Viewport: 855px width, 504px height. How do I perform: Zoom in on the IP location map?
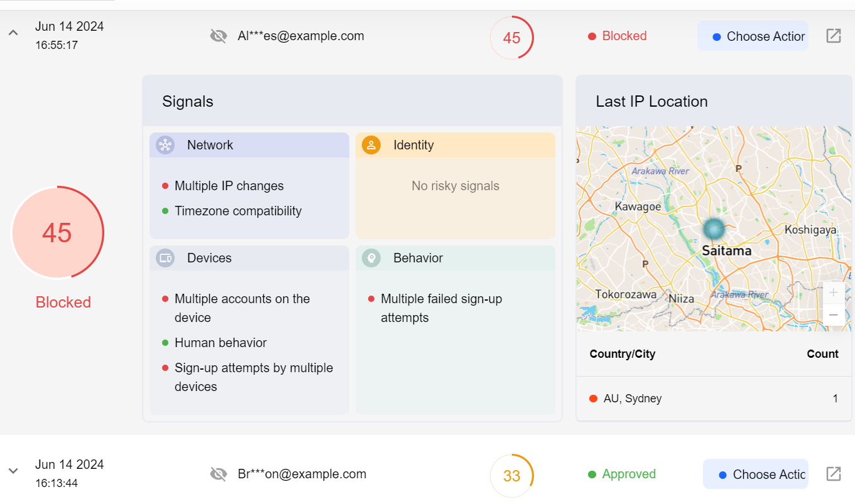click(x=834, y=292)
